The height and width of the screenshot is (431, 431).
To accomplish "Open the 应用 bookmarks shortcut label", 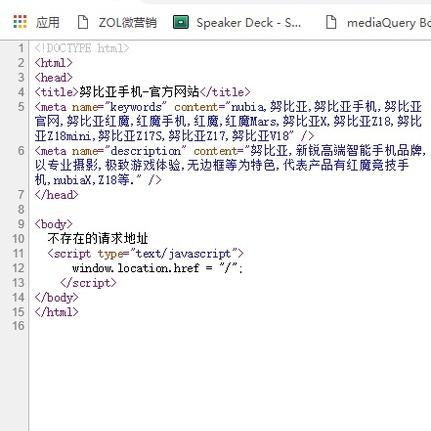I will tap(48, 23).
